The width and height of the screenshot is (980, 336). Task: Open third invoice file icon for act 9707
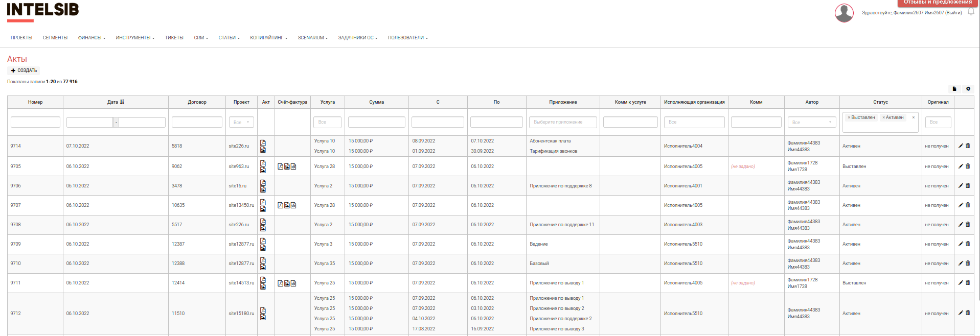coord(293,205)
